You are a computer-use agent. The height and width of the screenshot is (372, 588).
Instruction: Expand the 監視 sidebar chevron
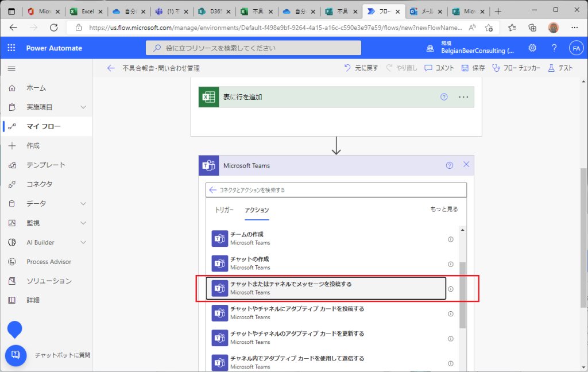83,223
